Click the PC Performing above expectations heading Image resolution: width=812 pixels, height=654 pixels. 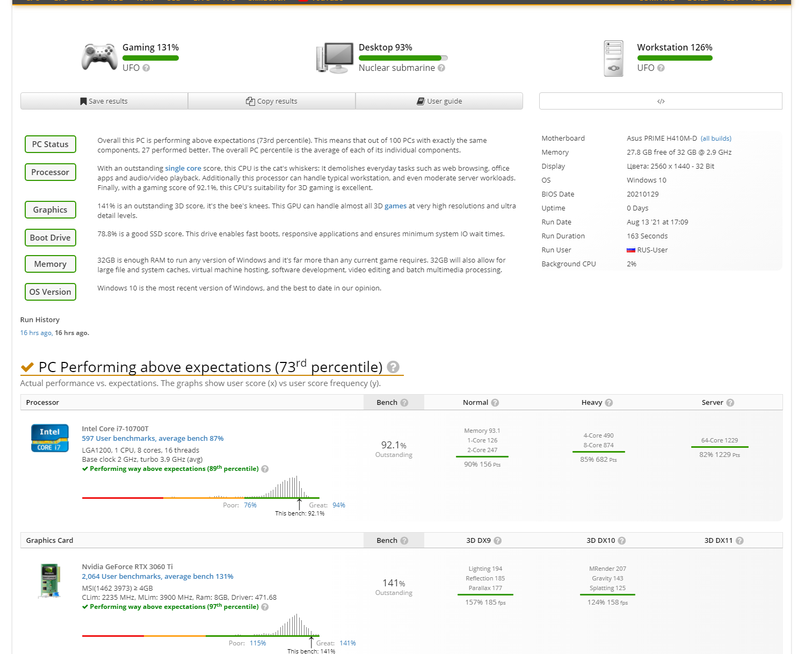211,367
